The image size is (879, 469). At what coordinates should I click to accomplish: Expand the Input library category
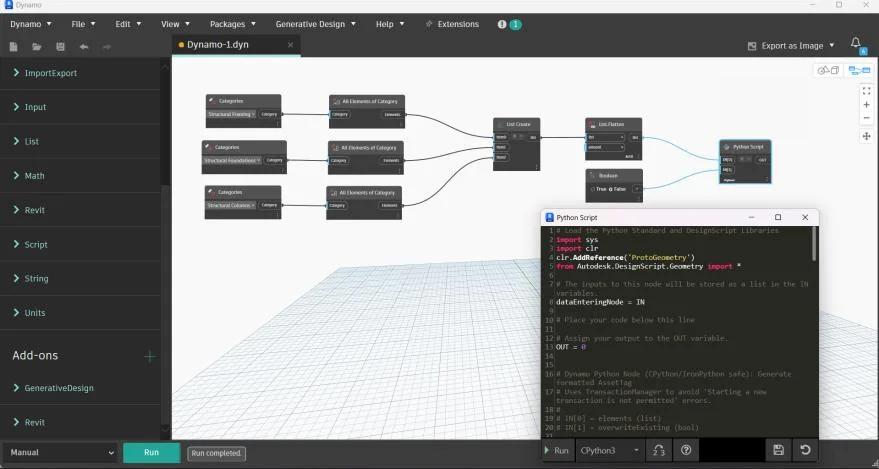80,107
